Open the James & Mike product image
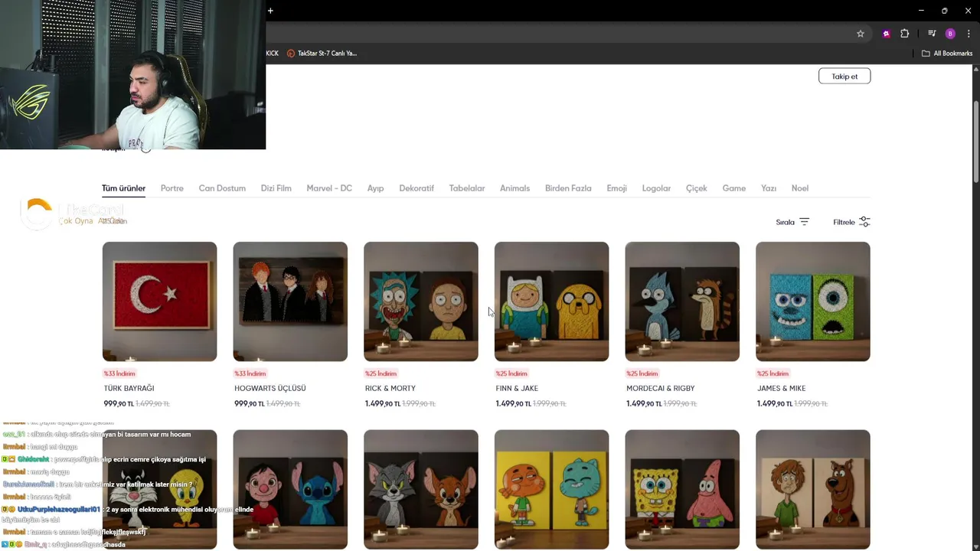Screen dimensions: 980x551 [x=813, y=302]
